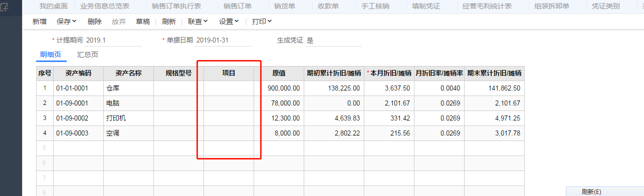Click the 月折旧率/摊销率 column header
The height and width of the screenshot is (196, 644).
pos(440,73)
